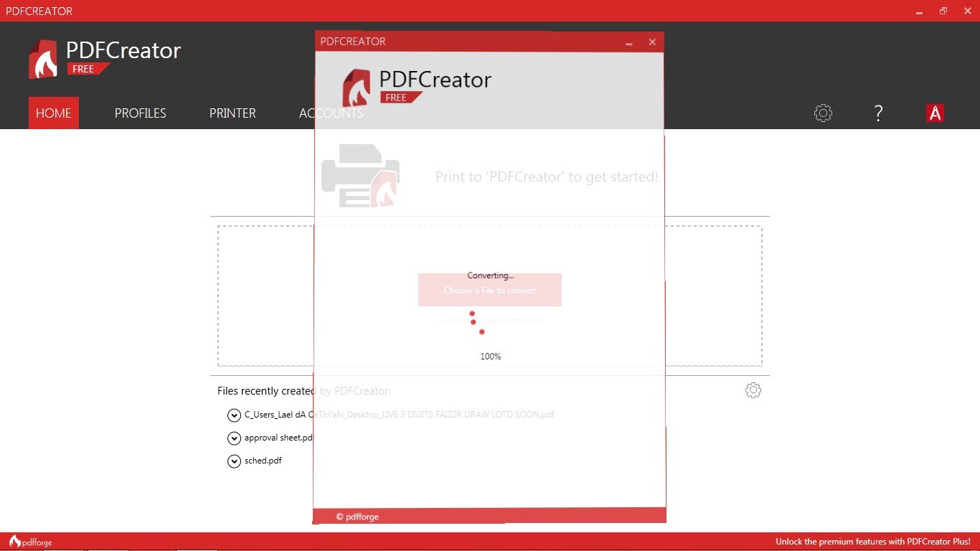The image size is (980, 551).
Task: Open the HOME tab
Action: tap(54, 113)
